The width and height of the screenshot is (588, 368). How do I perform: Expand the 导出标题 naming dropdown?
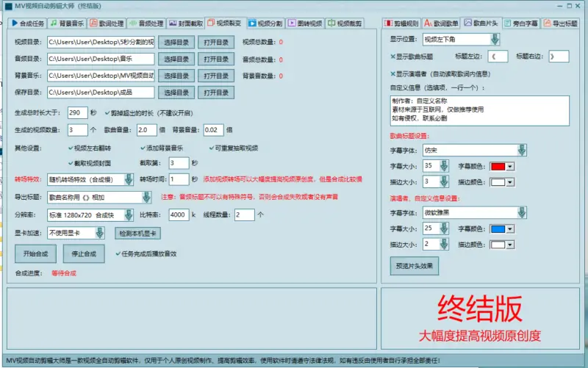(x=146, y=197)
